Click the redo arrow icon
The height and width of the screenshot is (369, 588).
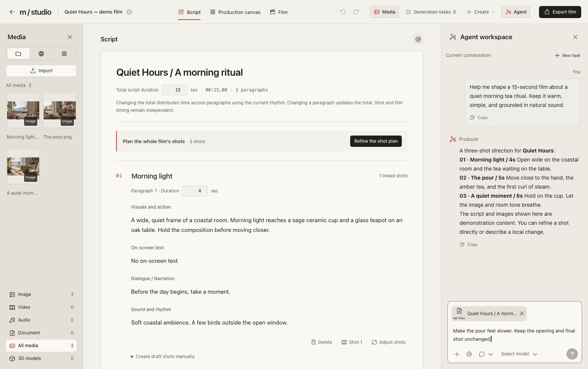click(356, 12)
